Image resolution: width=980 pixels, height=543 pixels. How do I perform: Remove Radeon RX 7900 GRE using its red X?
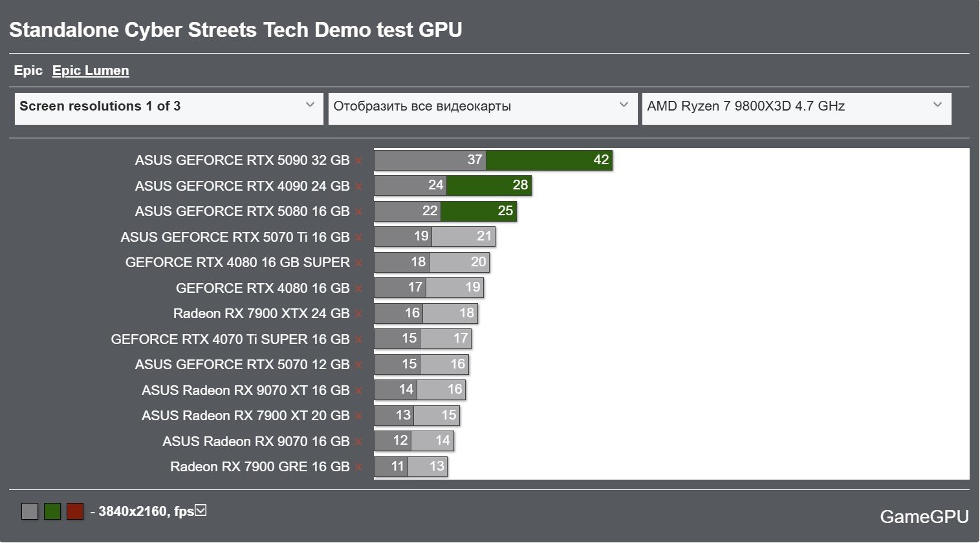coord(358,467)
